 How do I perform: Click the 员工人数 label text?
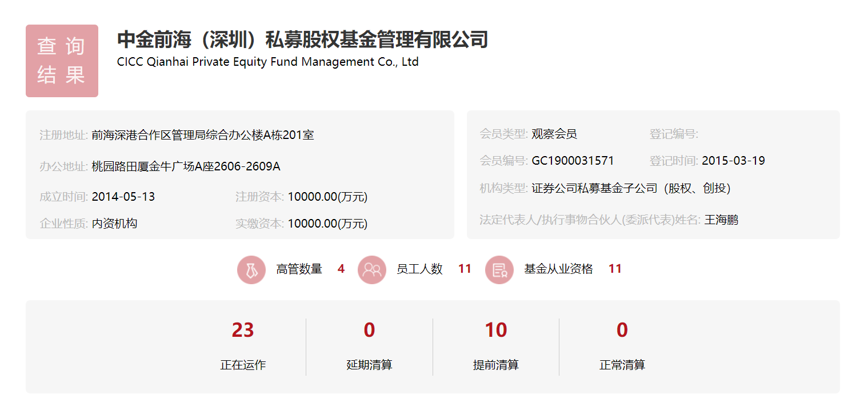pyautogui.click(x=419, y=269)
